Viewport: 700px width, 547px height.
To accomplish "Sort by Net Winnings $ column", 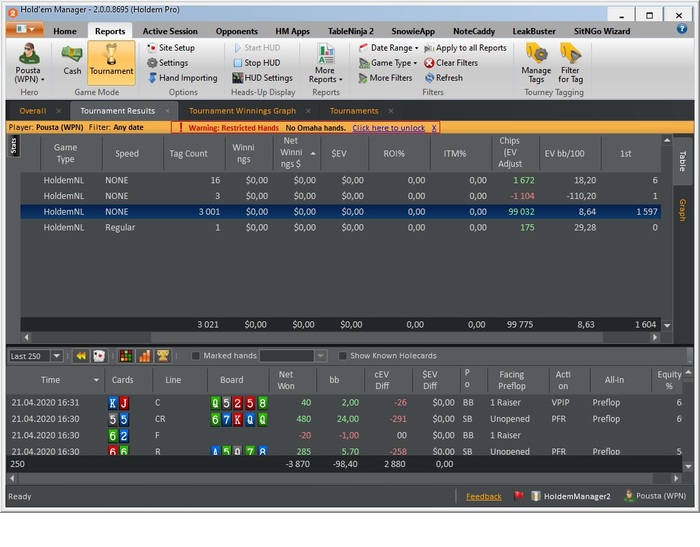I will pyautogui.click(x=297, y=153).
